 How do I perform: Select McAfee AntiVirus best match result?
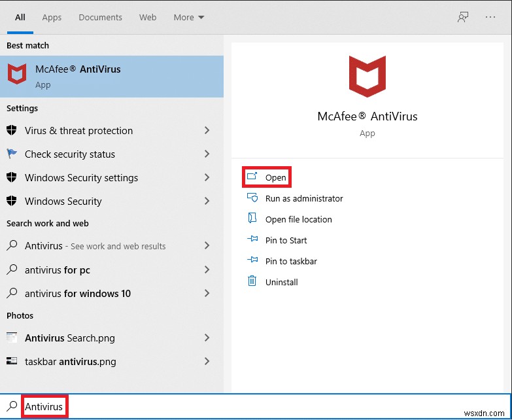click(x=112, y=77)
